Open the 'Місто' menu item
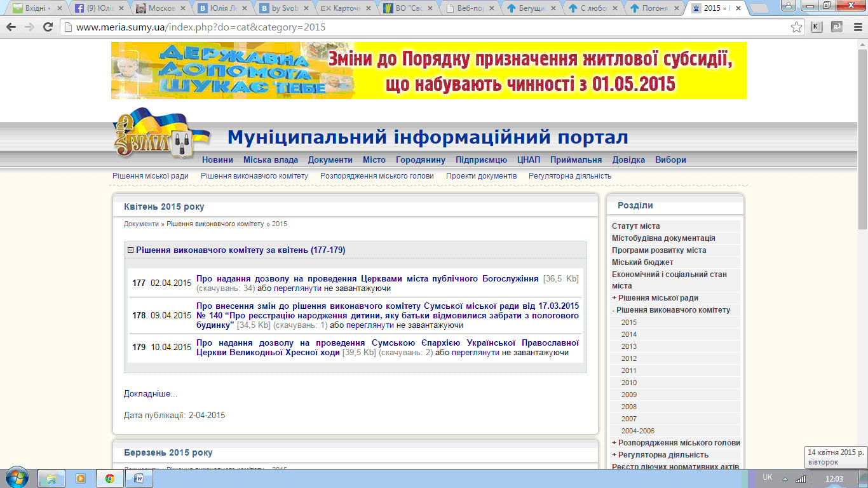The height and width of the screenshot is (488, 868). pos(374,160)
